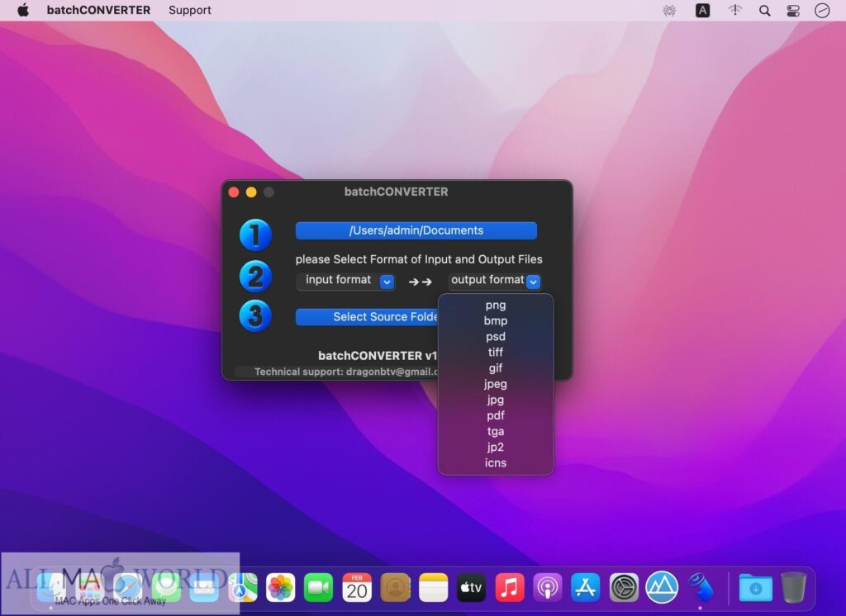Choose psd from output format list

click(496, 337)
